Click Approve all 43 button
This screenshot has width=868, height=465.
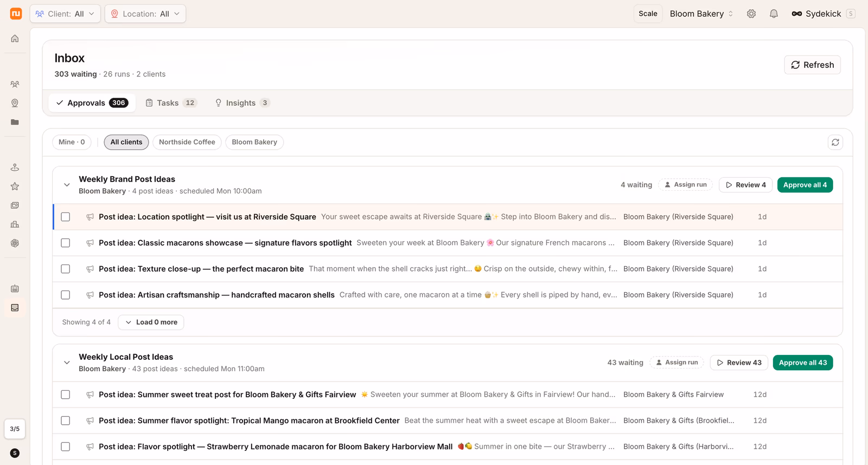[x=803, y=363]
